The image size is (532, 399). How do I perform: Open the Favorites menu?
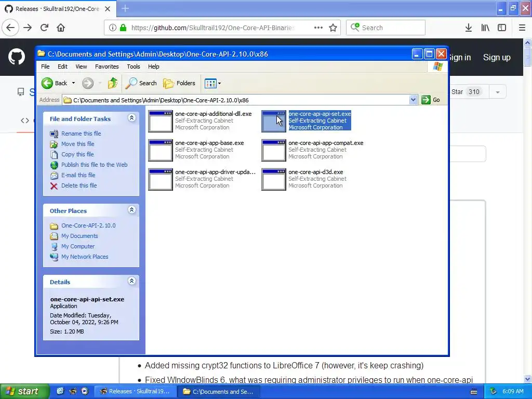[x=107, y=66]
